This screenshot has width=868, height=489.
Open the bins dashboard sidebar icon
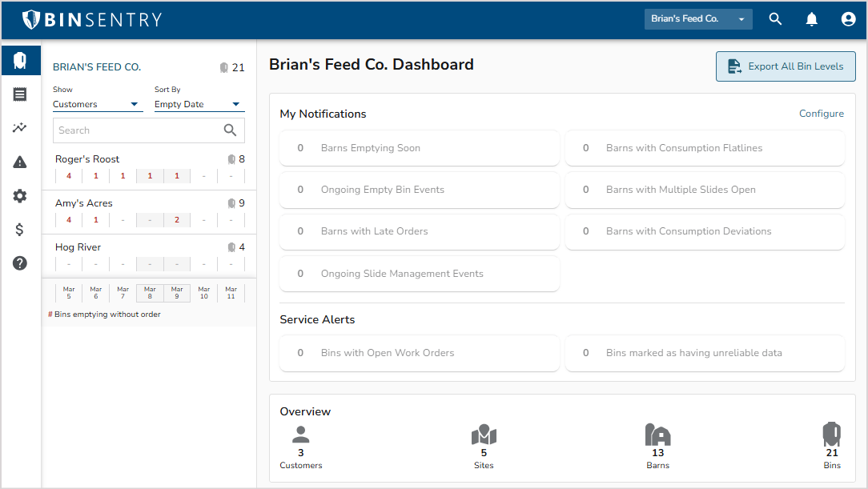(20, 60)
